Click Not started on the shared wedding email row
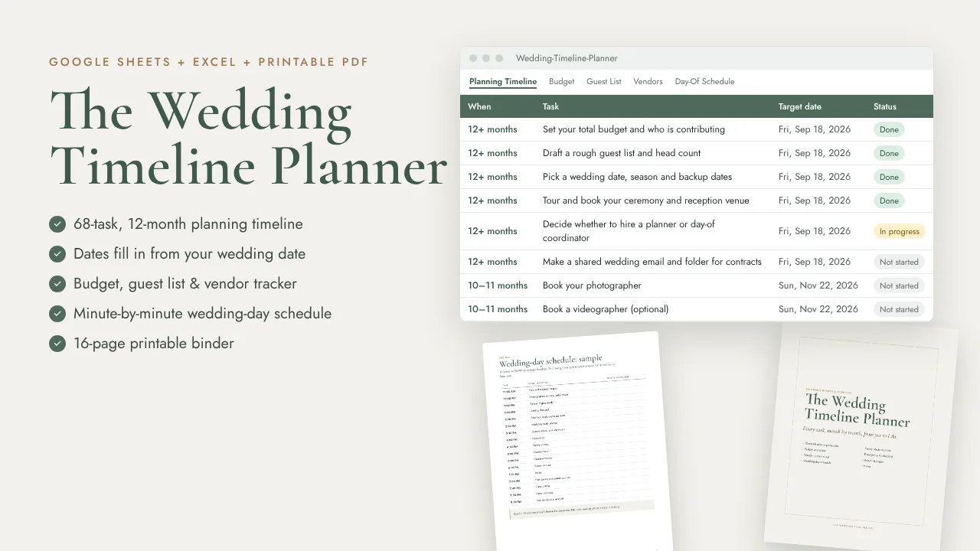 pyautogui.click(x=899, y=262)
